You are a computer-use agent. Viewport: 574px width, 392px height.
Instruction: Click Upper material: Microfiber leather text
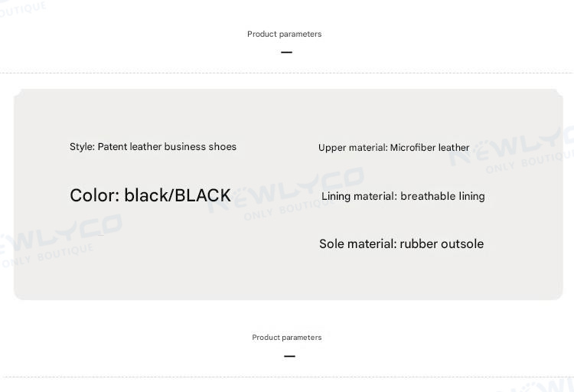[x=393, y=148]
